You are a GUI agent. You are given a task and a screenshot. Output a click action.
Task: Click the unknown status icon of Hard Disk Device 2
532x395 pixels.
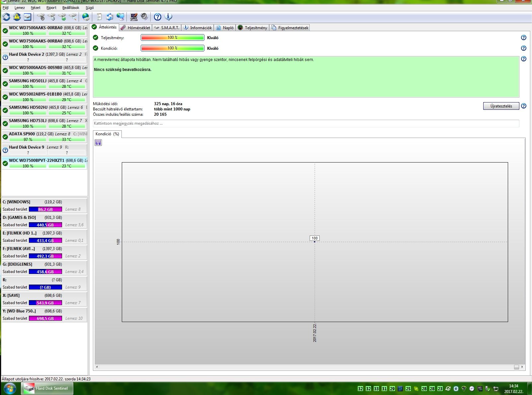(5, 57)
